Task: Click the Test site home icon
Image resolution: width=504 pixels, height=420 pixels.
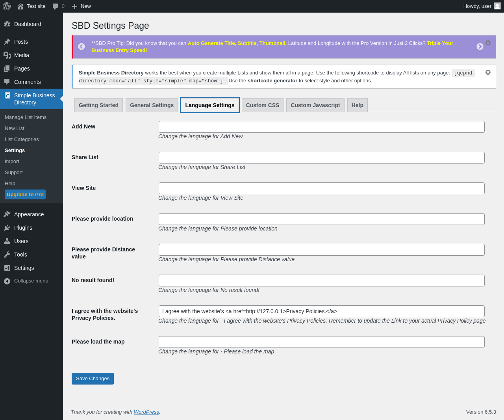Action: coord(20,6)
